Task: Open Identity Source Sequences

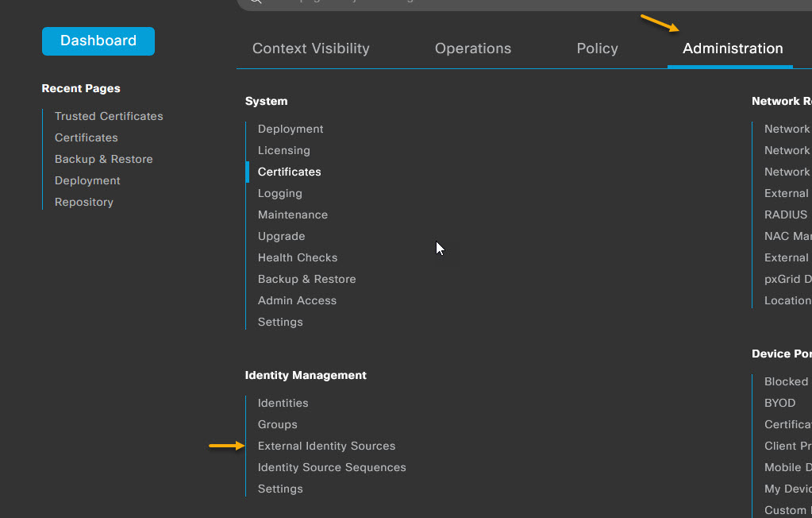Action: tap(332, 467)
